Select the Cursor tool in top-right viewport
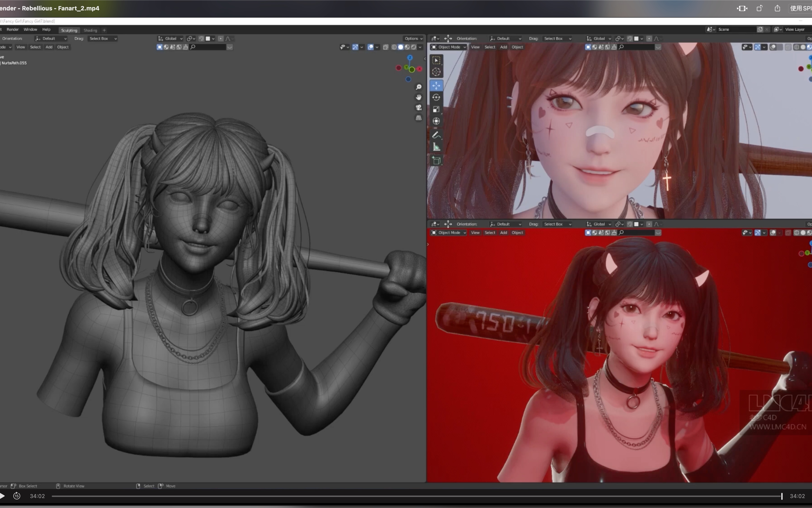 436,72
